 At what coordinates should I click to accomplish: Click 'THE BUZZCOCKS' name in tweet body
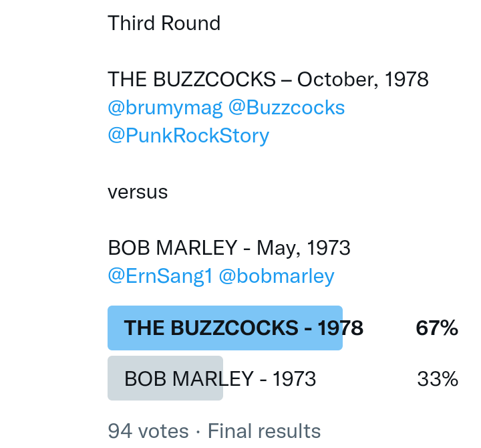[192, 80]
